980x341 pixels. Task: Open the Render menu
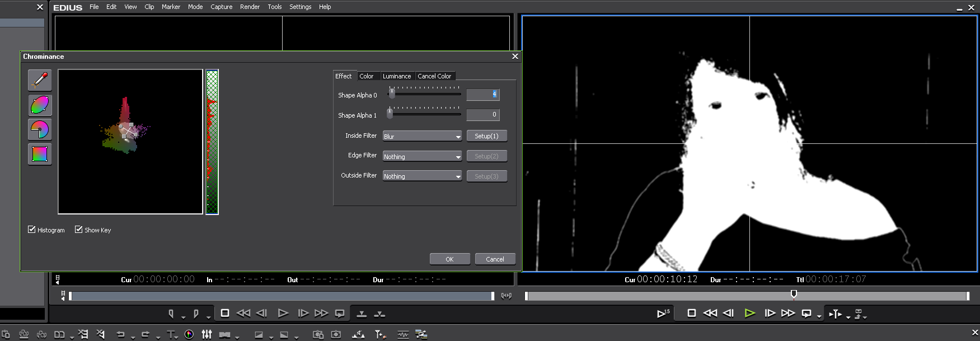click(250, 7)
